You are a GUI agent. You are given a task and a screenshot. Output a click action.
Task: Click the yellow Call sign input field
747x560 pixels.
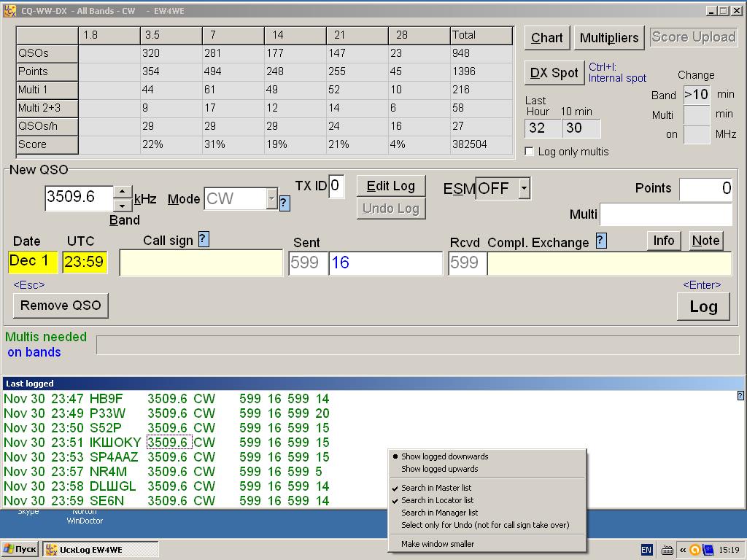pyautogui.click(x=201, y=263)
